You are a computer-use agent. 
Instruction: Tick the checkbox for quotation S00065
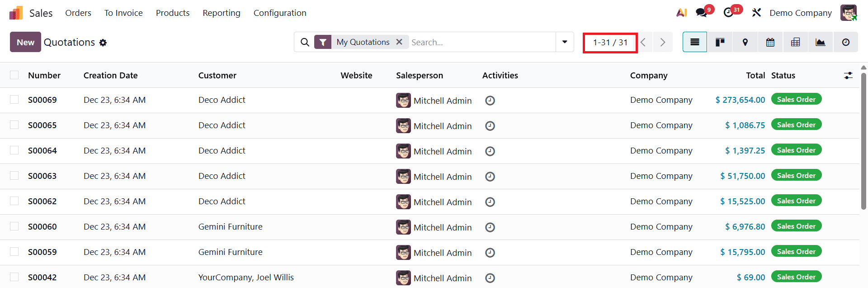pos(14,125)
